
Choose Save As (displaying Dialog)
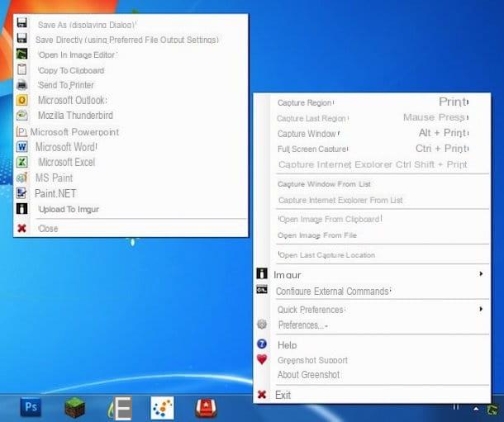pyautogui.click(x=87, y=25)
